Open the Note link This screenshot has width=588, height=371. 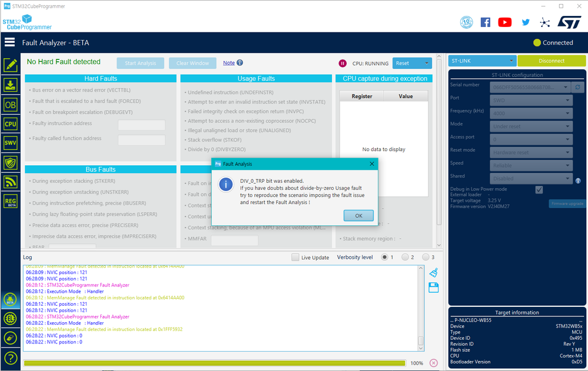coord(229,63)
